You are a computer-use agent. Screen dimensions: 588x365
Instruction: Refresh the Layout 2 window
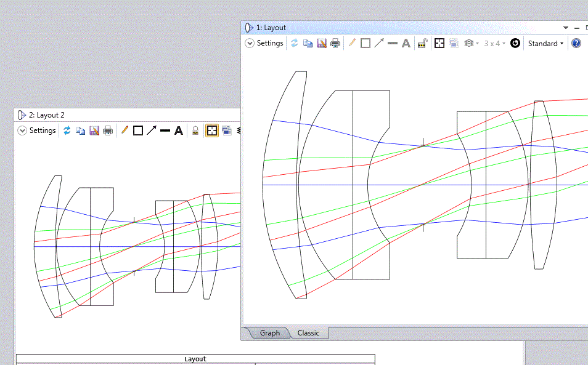point(67,130)
